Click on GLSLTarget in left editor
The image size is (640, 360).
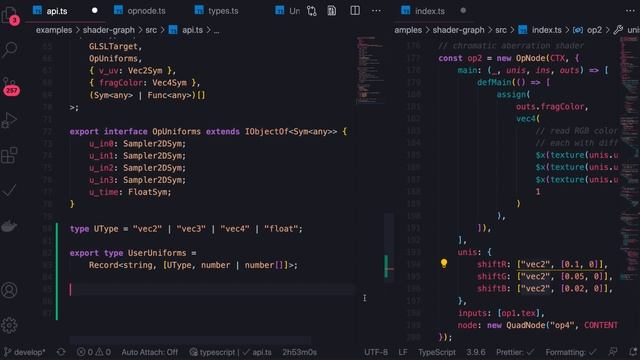(113, 46)
